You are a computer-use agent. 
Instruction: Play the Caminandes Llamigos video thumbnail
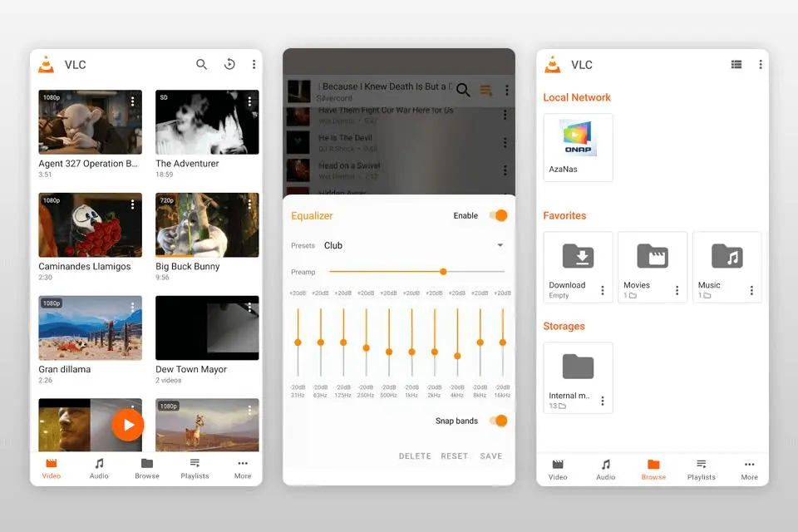point(90,225)
